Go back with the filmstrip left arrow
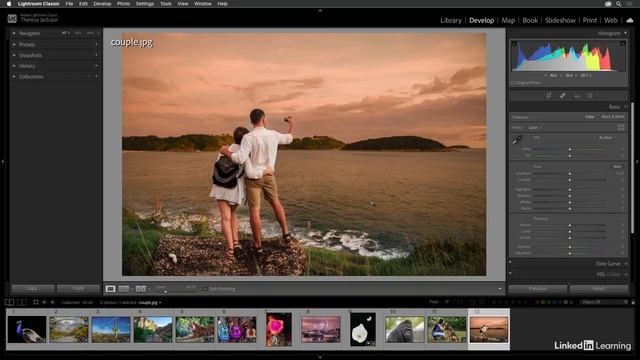 [44, 302]
